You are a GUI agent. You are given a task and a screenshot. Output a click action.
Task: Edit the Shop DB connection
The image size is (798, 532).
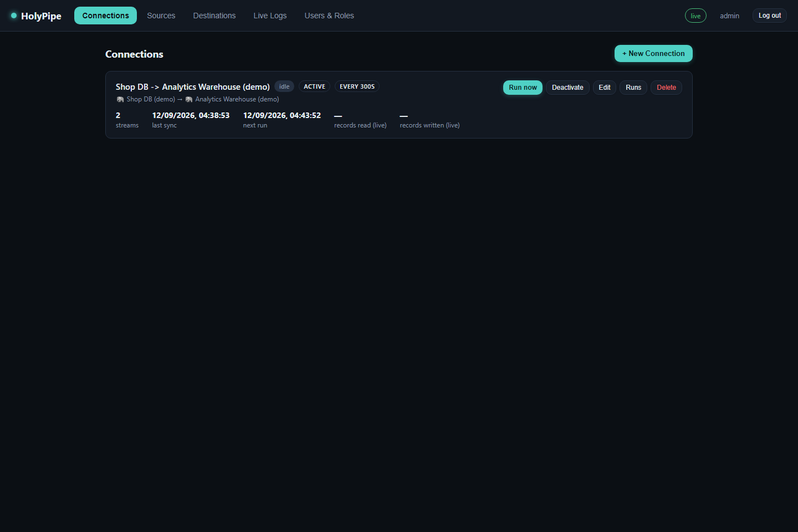tap(605, 88)
